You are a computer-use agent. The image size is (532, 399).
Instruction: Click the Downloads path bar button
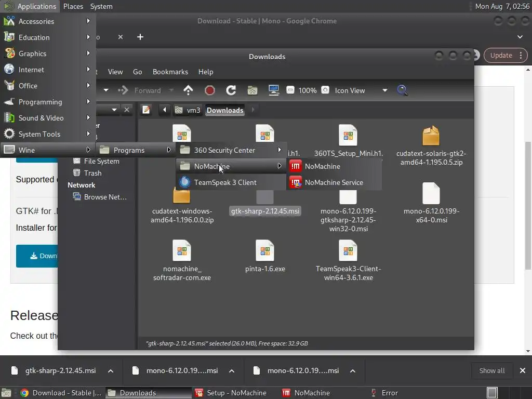225,110
